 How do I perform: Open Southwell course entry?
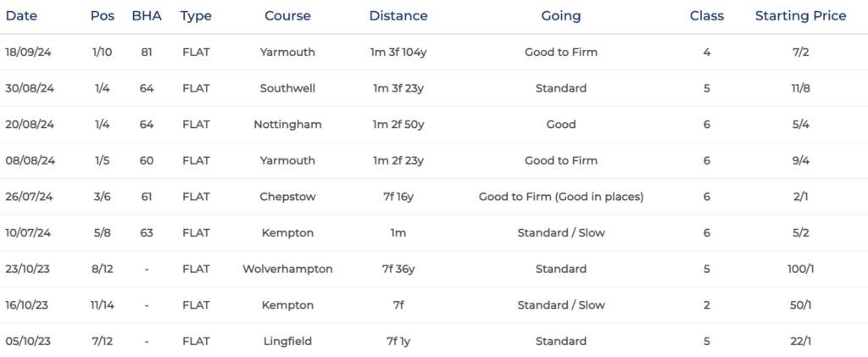[x=287, y=88]
